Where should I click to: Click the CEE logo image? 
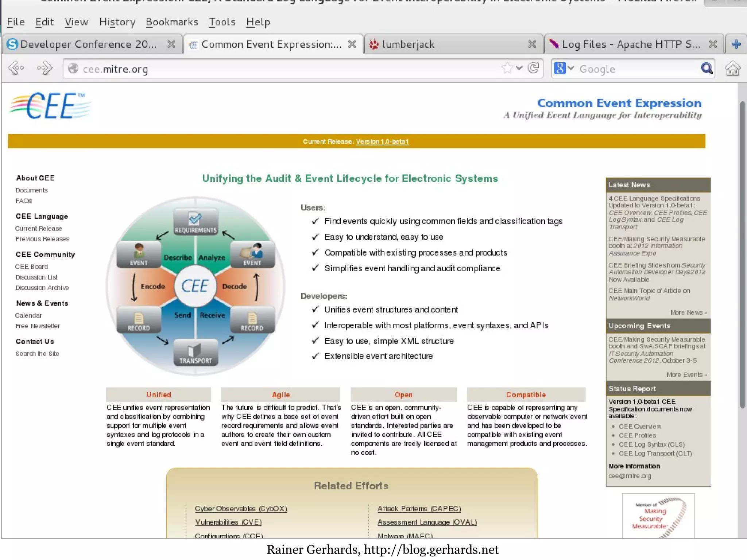click(50, 106)
